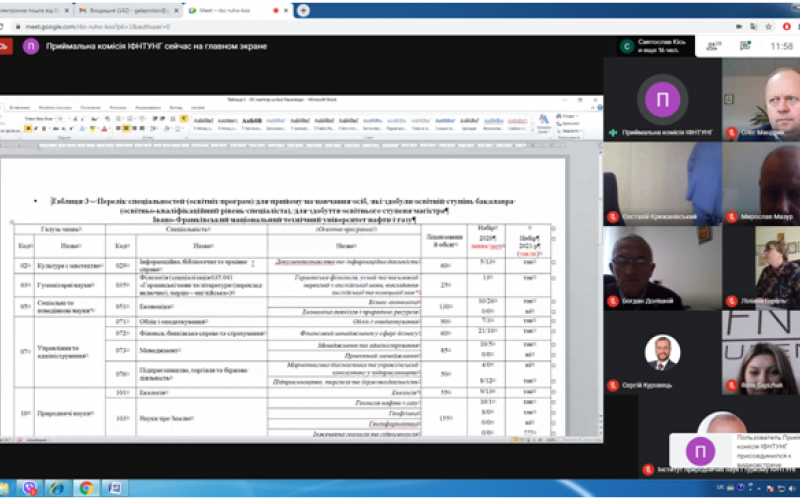Viewport: 800px width, 500px height.
Task: Toggle the paragraph marks button in Word
Action: [184, 119]
